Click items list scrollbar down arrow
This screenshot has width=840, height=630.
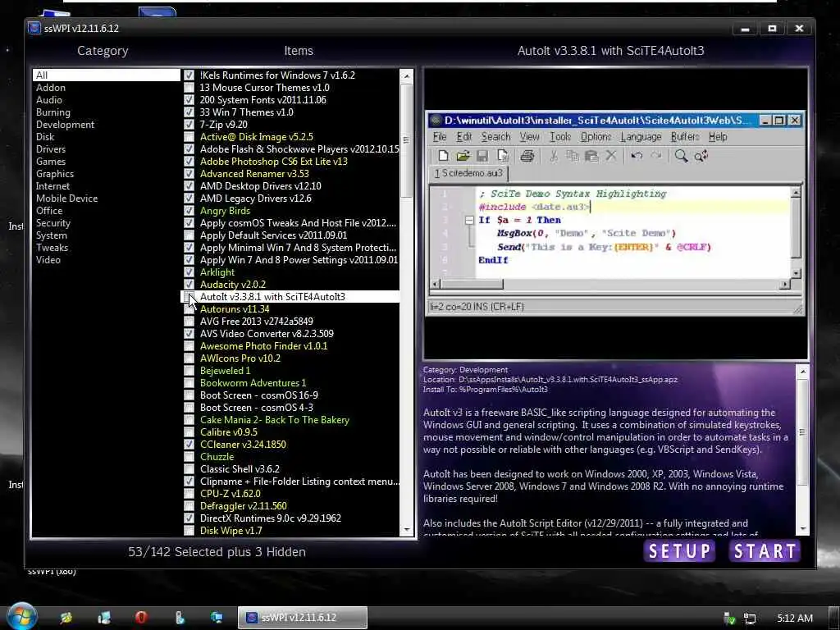(407, 530)
